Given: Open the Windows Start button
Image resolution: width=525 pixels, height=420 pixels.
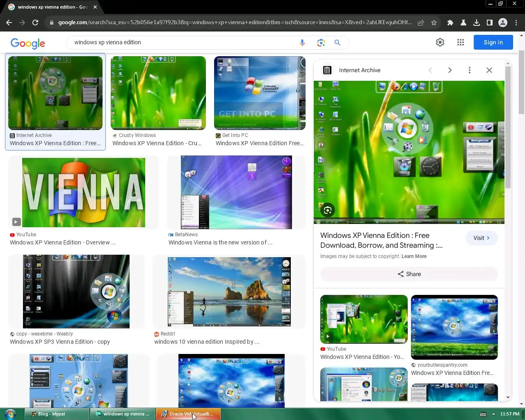Looking at the screenshot, I should pyautogui.click(x=10, y=414).
